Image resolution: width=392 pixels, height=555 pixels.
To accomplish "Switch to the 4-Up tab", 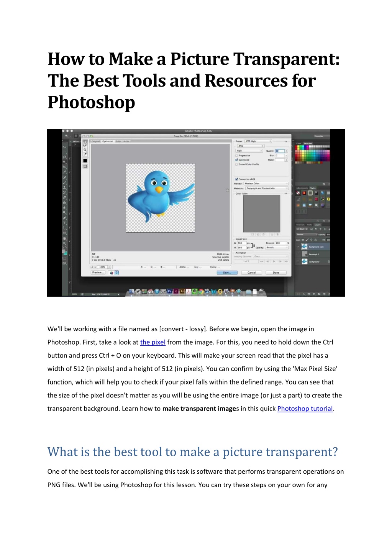I will (126, 141).
